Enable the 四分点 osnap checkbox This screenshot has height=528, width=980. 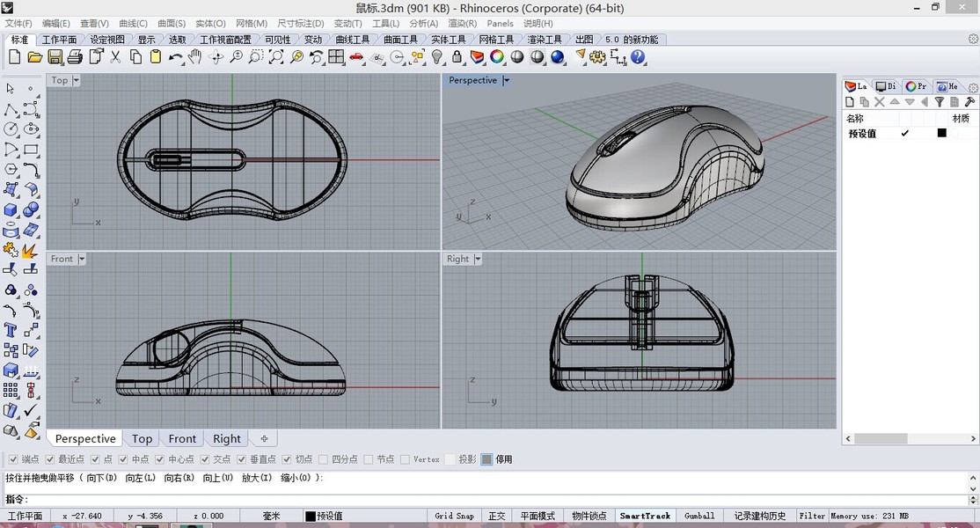(x=323, y=459)
